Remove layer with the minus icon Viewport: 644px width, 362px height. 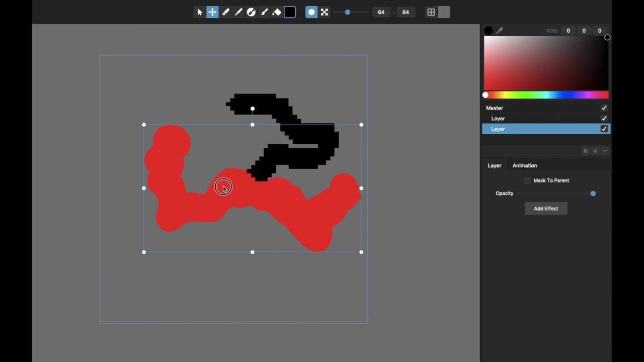[x=605, y=151]
